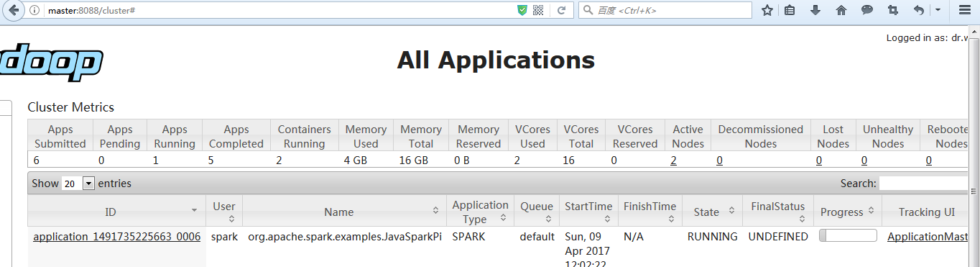Screen dimensions: 980x267
Task: Open application_1491735225663_0006 link
Action: (116, 237)
